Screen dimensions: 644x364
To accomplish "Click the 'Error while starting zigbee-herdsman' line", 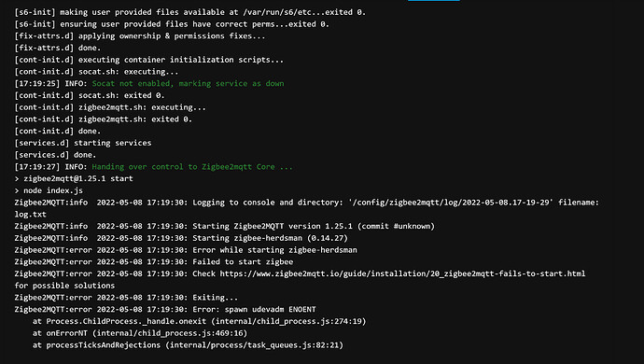I will (186, 250).
